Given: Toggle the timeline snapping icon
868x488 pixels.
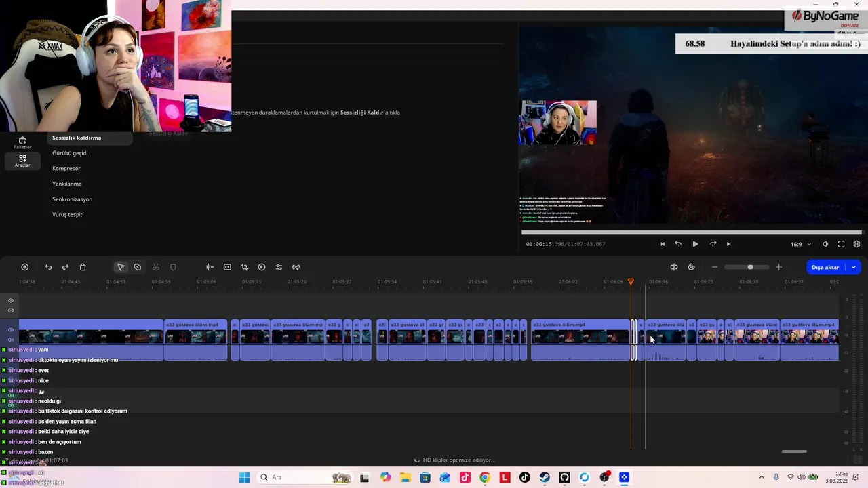Looking at the screenshot, I should [x=674, y=267].
